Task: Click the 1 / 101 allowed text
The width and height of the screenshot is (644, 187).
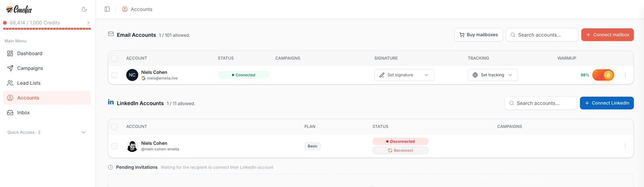Action: 175,35
